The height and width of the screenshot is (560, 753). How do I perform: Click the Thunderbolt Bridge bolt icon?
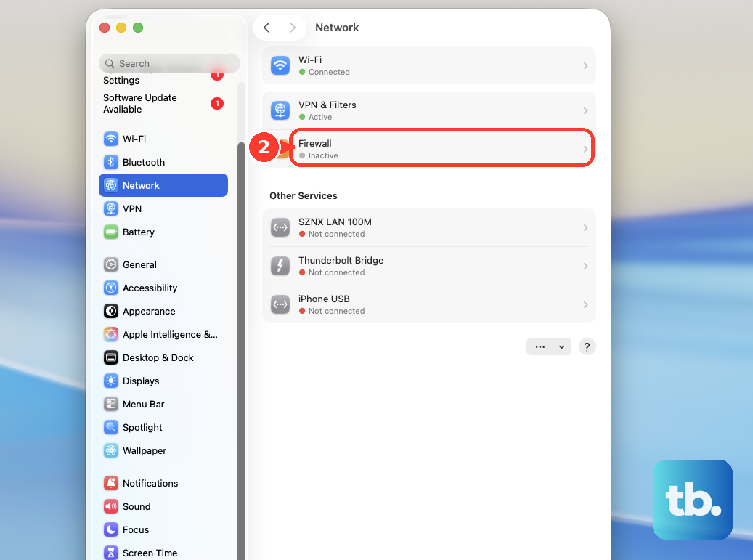click(x=280, y=266)
